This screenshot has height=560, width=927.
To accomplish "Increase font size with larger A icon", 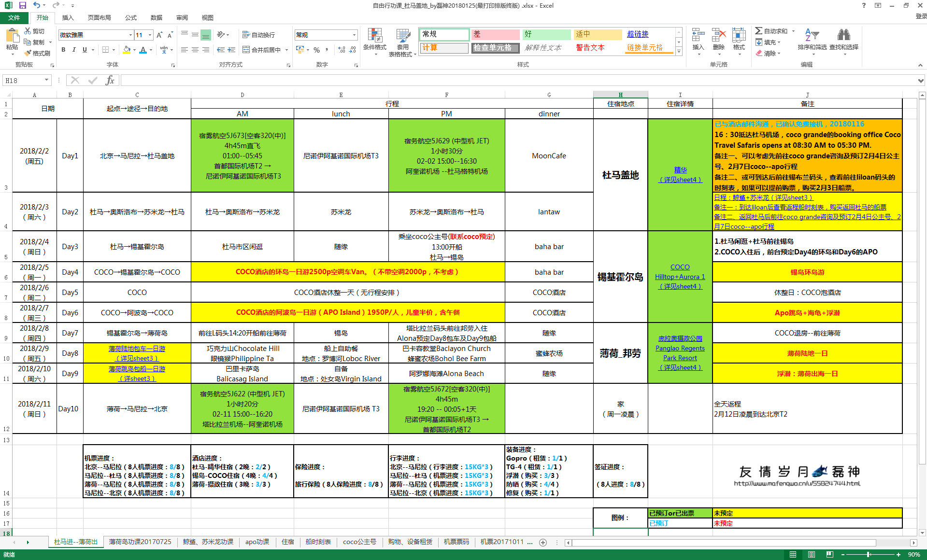I will point(159,35).
